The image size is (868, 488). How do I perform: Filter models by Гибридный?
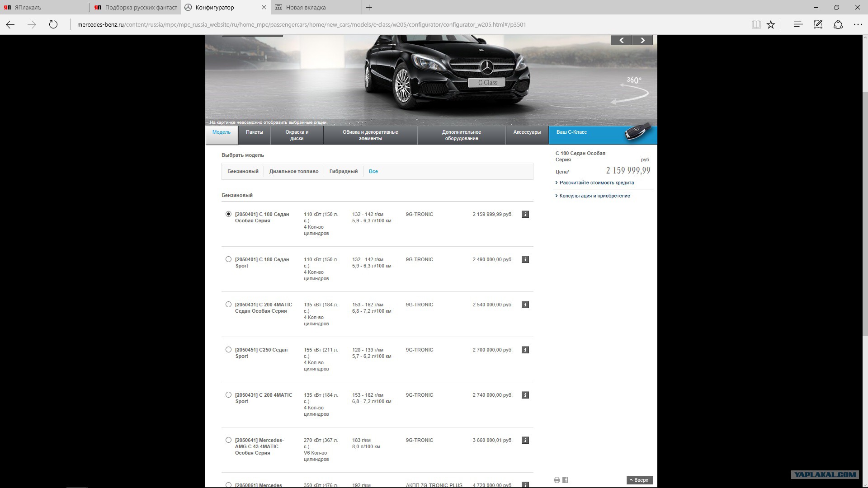[x=344, y=171]
